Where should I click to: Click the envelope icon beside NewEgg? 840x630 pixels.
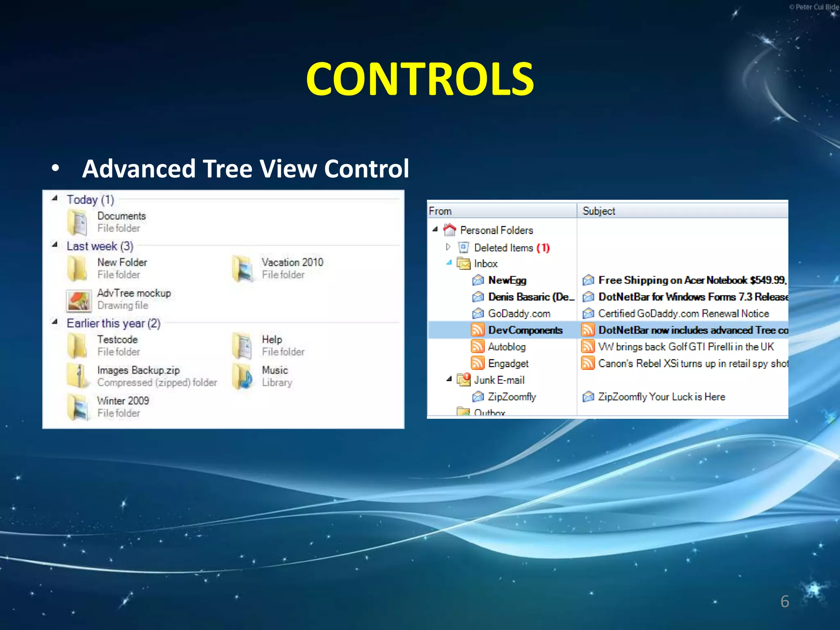(x=478, y=280)
